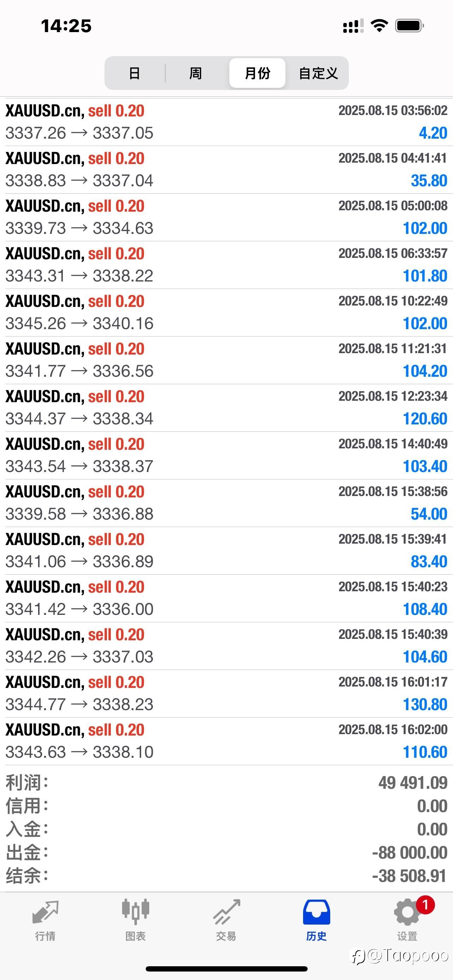Select the 月份 period segment

[258, 73]
